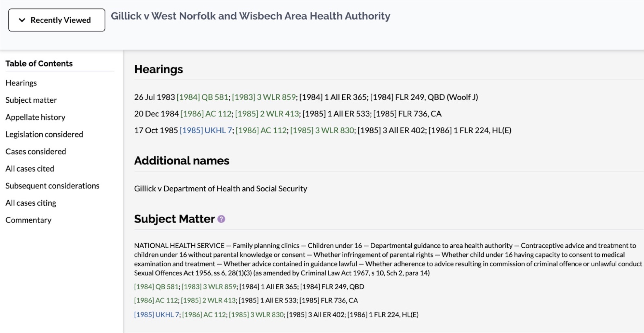The image size is (644, 333).
Task: Select Appellate history in Table of Contents
Action: coord(35,117)
